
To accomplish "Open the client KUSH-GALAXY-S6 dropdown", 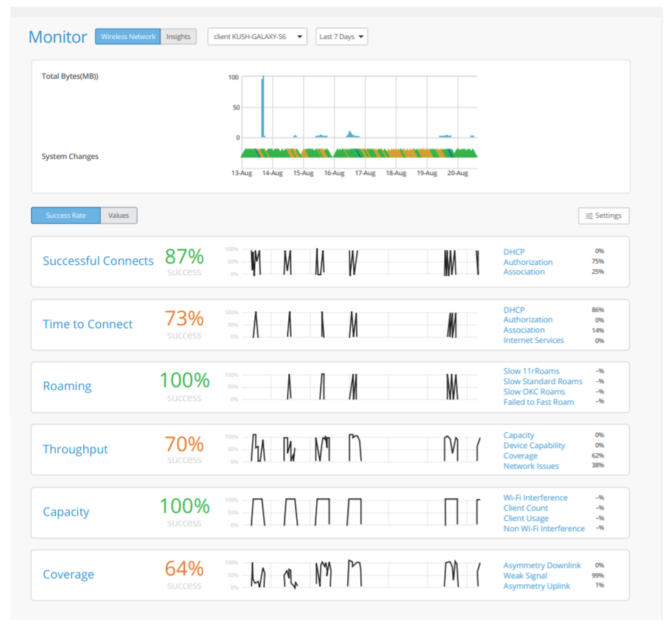I will 257,37.
